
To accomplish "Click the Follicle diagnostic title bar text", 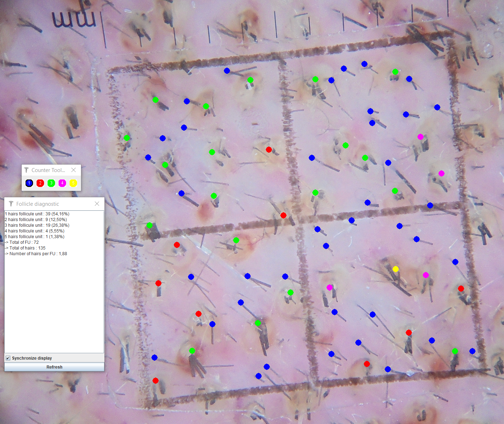I will [x=38, y=204].
